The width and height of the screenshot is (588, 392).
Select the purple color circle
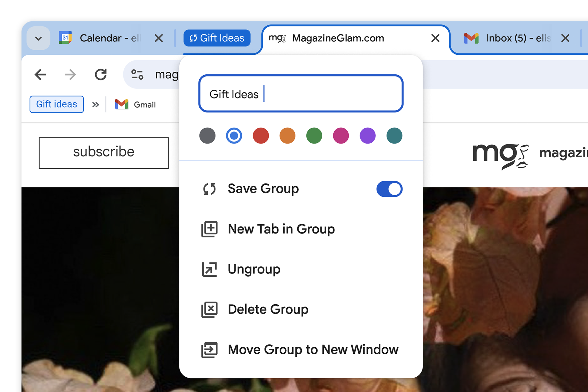(368, 135)
